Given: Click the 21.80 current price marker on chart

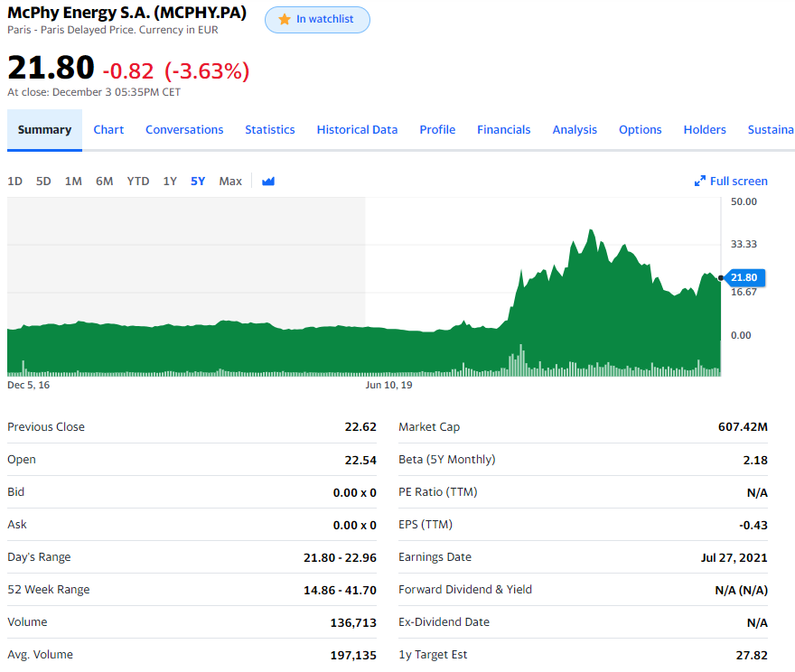Looking at the screenshot, I should (x=744, y=277).
